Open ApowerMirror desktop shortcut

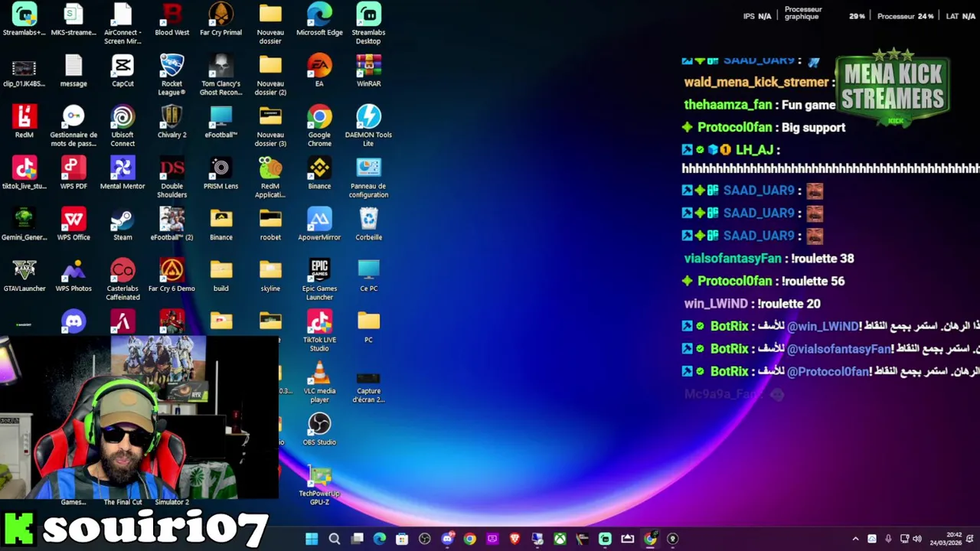click(319, 225)
